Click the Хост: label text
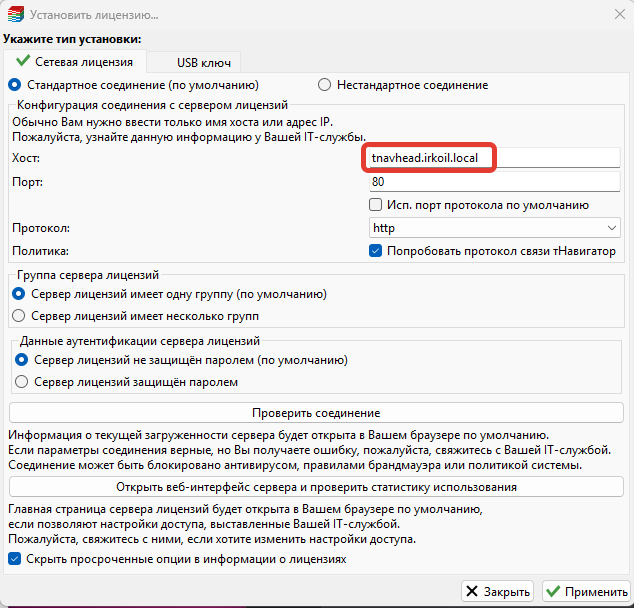 (26, 158)
